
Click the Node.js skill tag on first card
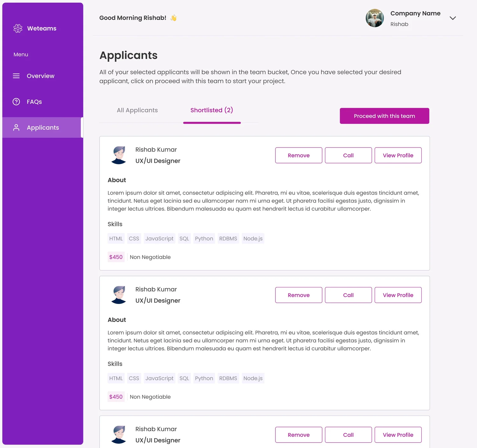pos(253,238)
